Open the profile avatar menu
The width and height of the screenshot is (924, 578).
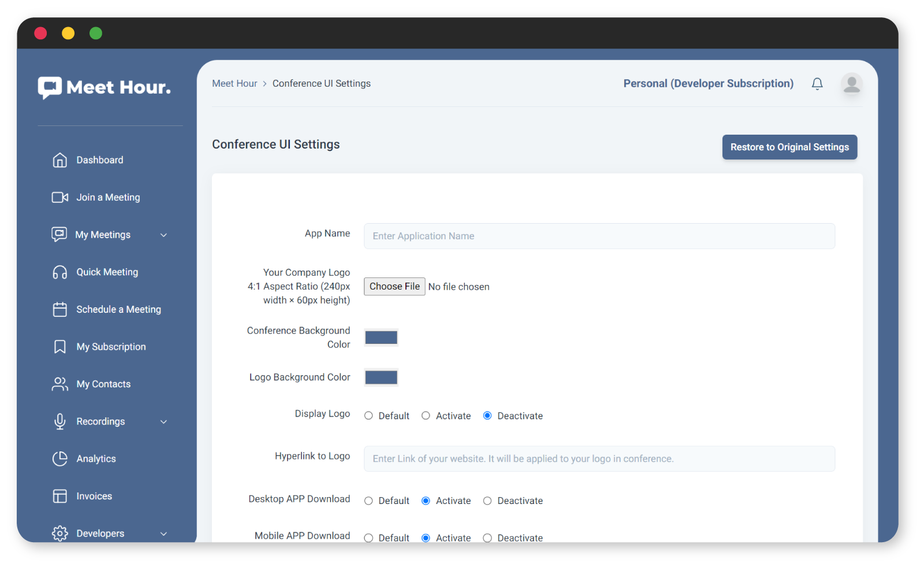click(x=851, y=85)
